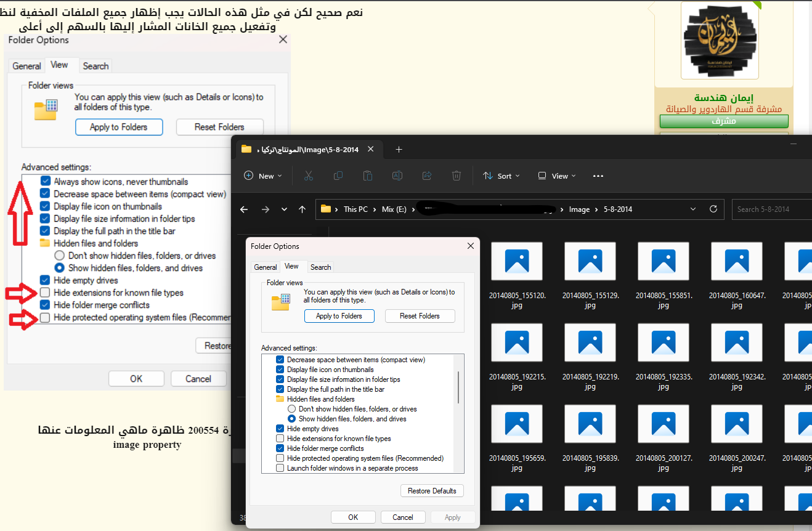Switch to Search tab in Explorer's Folder Options
This screenshot has height=531, width=812.
tap(321, 267)
